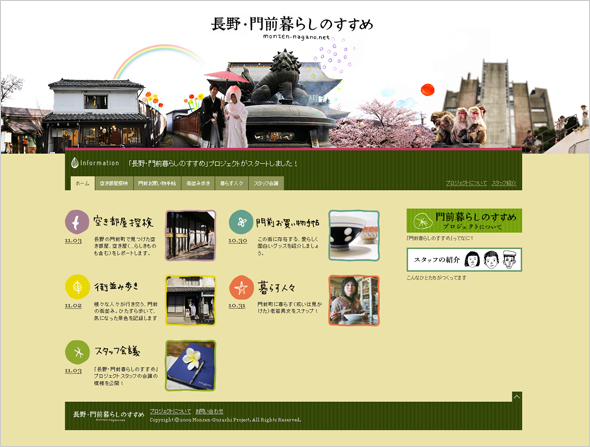Open the blue notebook with flower thumbnail

[x=190, y=366]
